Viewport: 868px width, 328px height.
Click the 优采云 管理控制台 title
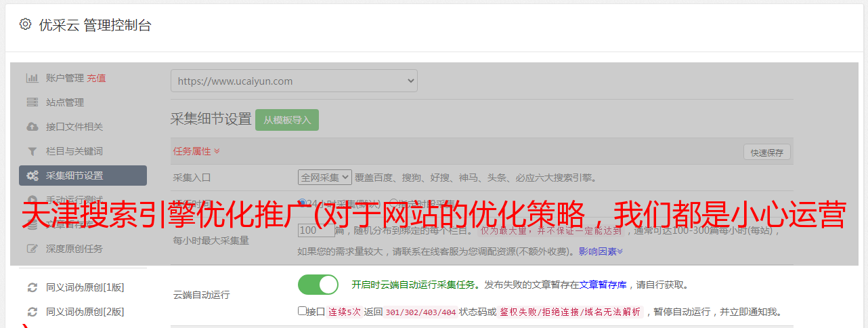[95, 25]
